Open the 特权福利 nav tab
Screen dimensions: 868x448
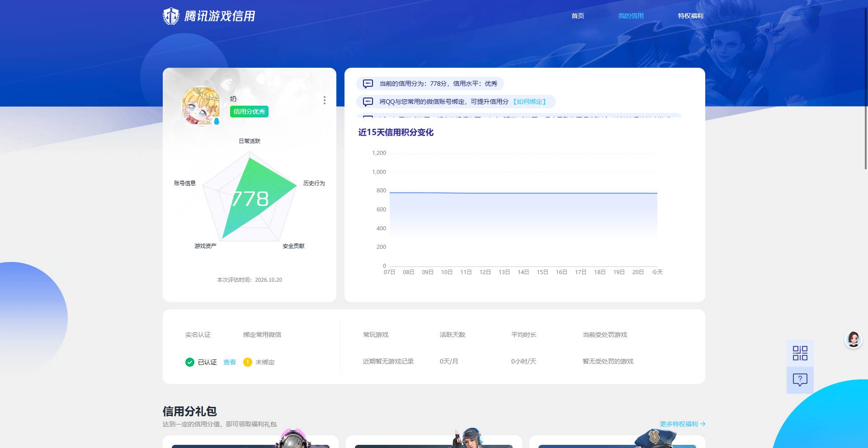[690, 16]
